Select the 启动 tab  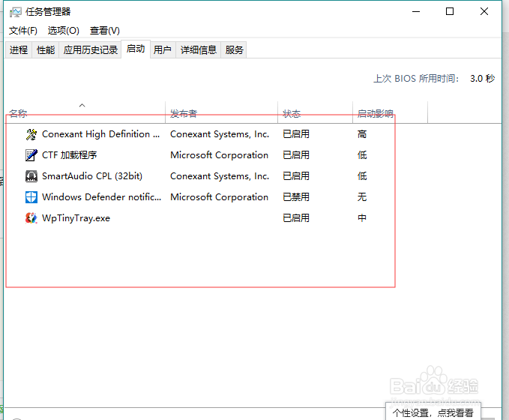136,49
